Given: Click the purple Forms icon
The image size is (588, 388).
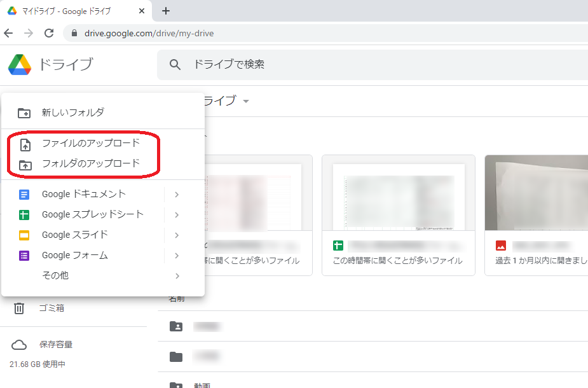Looking at the screenshot, I should [24, 256].
